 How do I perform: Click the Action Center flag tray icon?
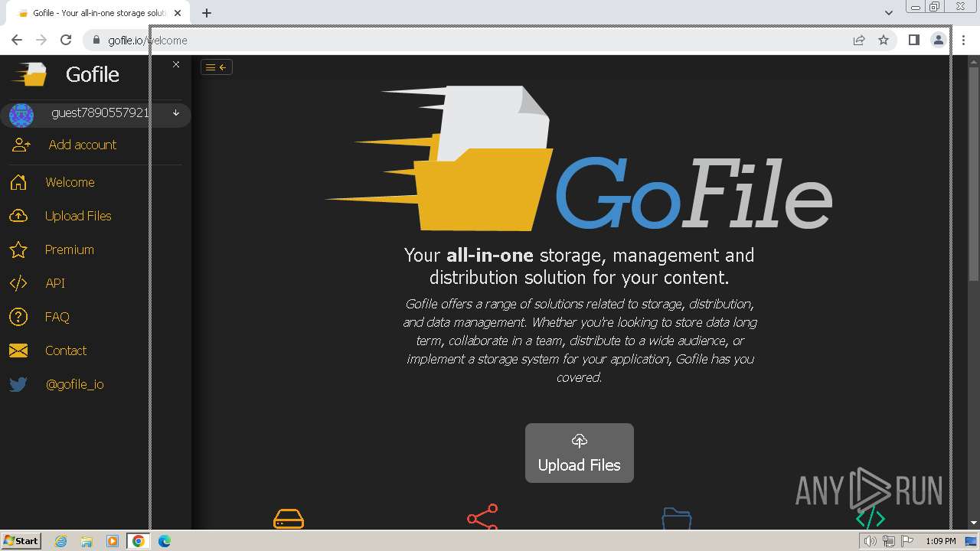[x=907, y=541]
